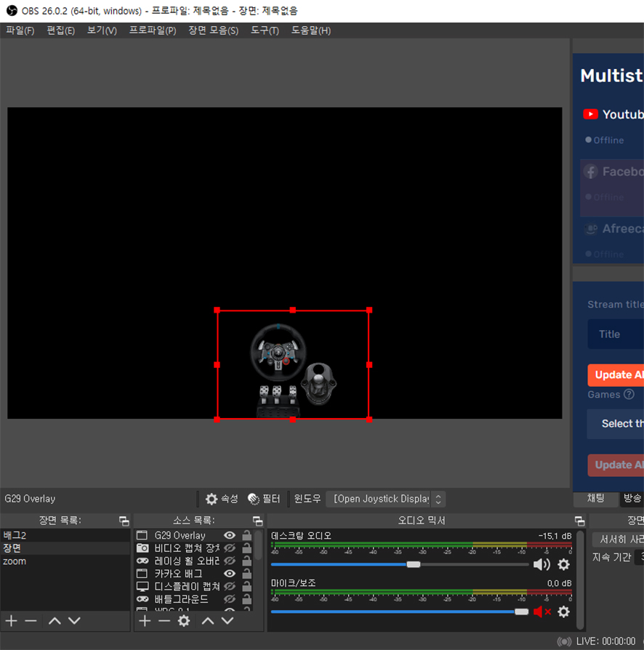Screen dimensions: 644x650
Task: Open the 서서히 사라지기 transition type dropdown
Action: coord(618,539)
